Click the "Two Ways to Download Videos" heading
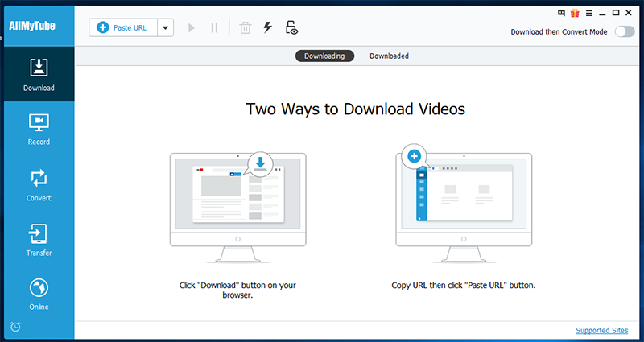Screen dimensions: 644x342 (x=355, y=109)
